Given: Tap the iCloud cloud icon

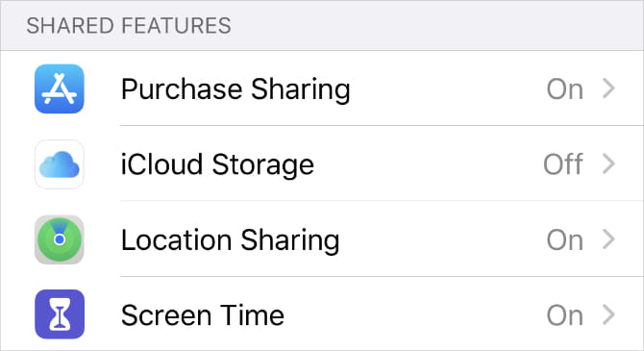Looking at the screenshot, I should click(60, 164).
